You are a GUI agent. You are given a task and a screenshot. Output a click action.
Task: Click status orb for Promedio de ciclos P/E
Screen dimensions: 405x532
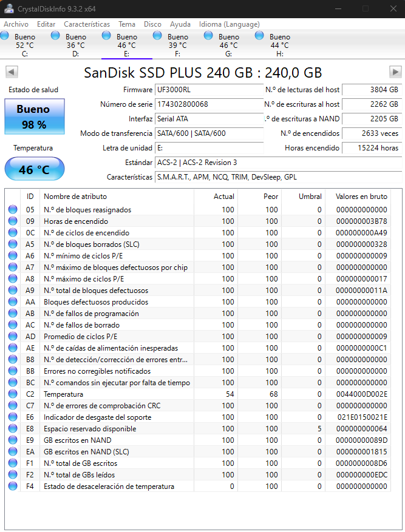13,336
